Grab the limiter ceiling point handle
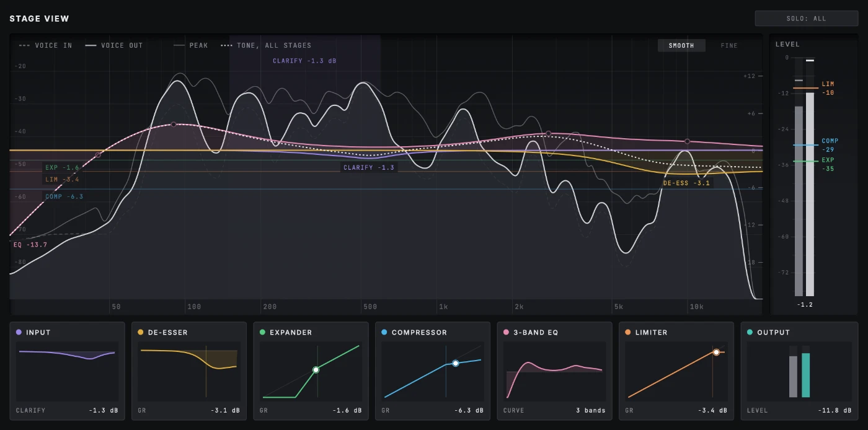868x430 pixels. pos(716,352)
